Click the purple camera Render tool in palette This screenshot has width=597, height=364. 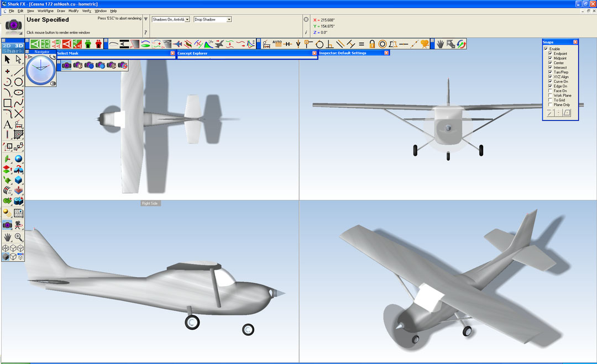pyautogui.click(x=7, y=225)
